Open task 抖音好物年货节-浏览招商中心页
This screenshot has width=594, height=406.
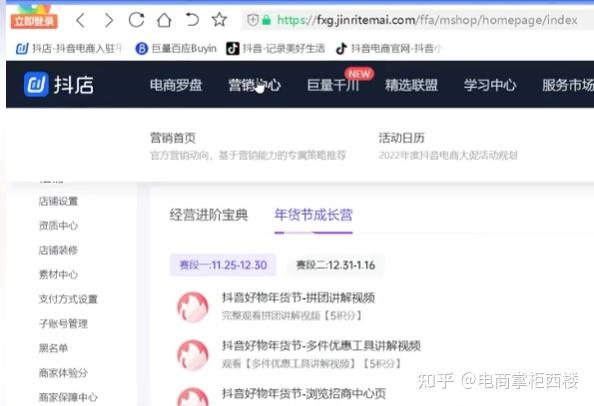(304, 394)
